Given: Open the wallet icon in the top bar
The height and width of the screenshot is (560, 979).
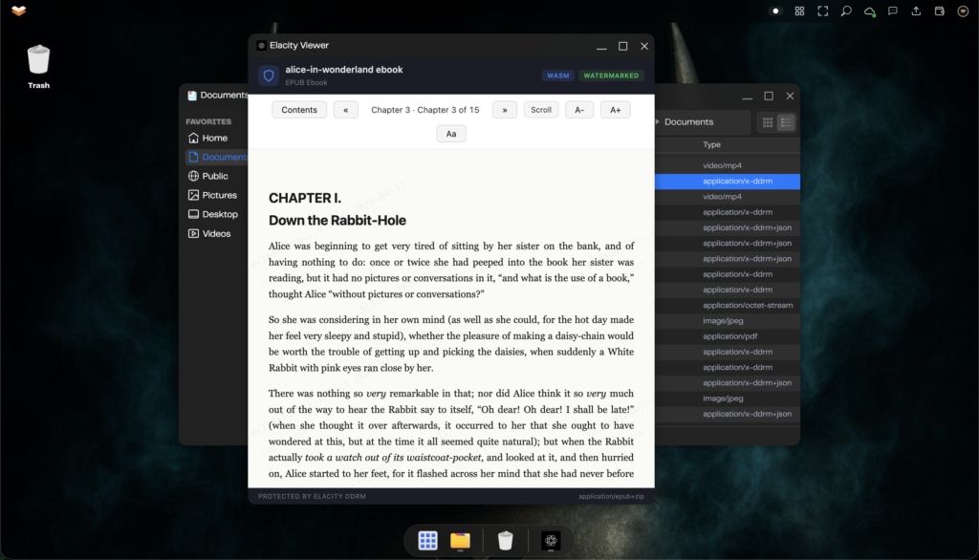Looking at the screenshot, I should 940,11.
